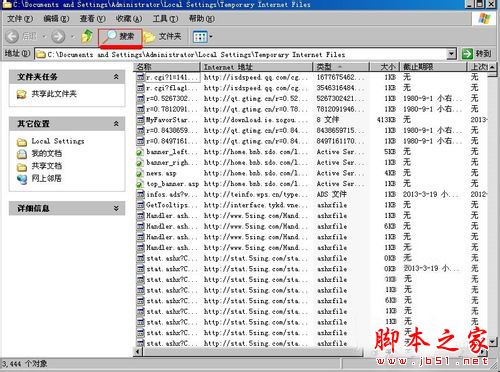Click the 共享此文件夹 hand folder icon
This screenshot has width=500, height=372.
(22, 94)
